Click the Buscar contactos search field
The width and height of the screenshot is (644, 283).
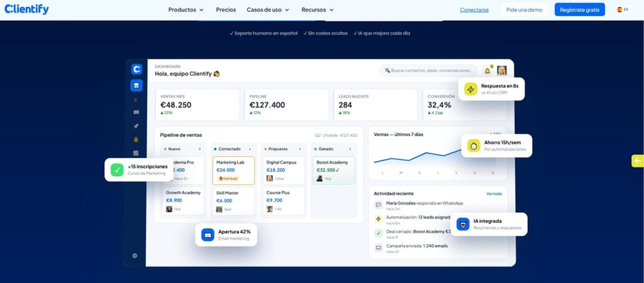(428, 71)
